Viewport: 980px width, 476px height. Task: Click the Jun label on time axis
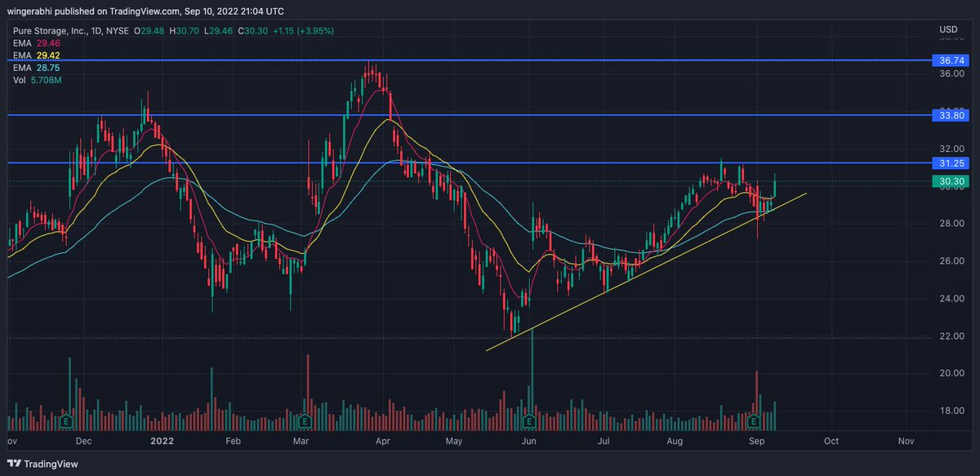click(529, 440)
